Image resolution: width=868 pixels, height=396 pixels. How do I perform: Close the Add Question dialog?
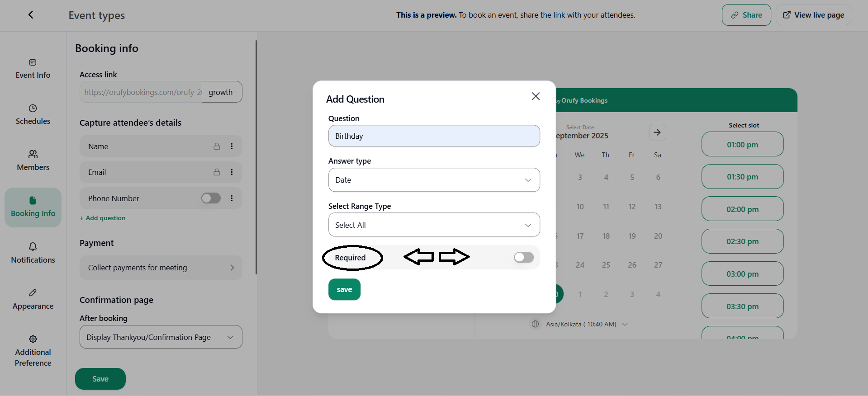click(536, 96)
